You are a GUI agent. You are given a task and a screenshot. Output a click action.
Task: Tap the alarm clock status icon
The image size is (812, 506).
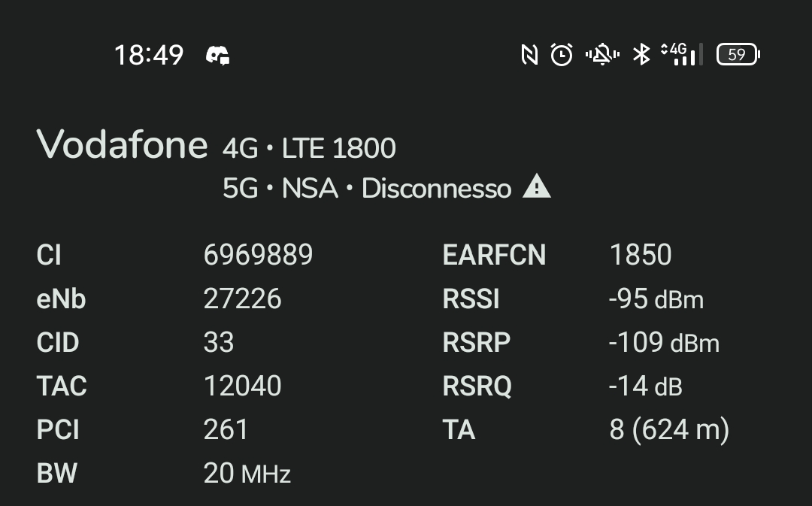click(562, 54)
